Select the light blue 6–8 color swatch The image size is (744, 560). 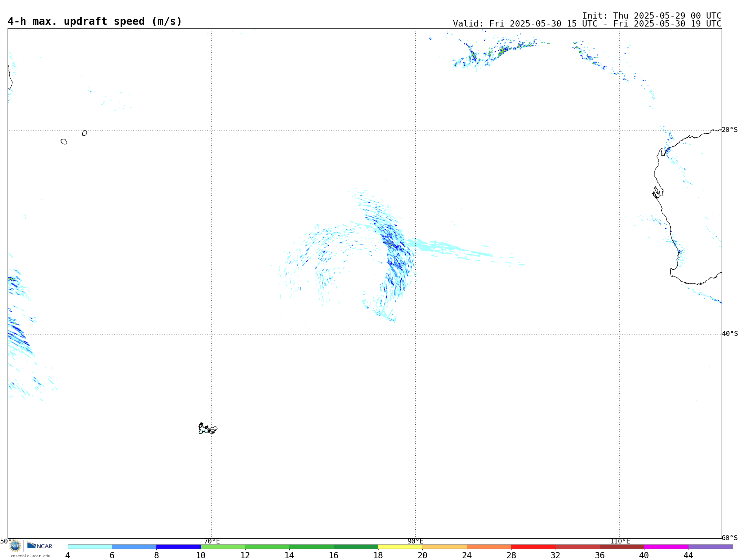pos(134,547)
